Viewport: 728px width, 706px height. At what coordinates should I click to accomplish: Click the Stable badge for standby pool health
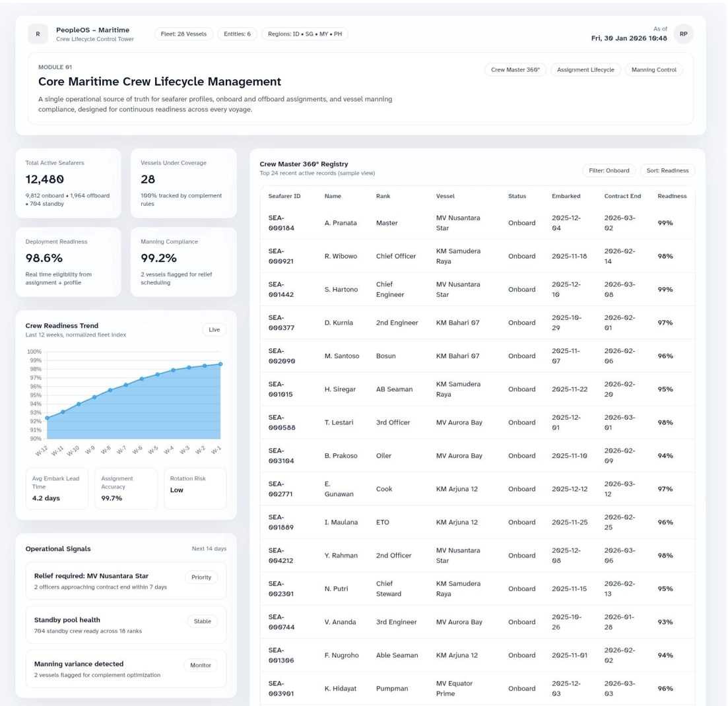point(202,621)
